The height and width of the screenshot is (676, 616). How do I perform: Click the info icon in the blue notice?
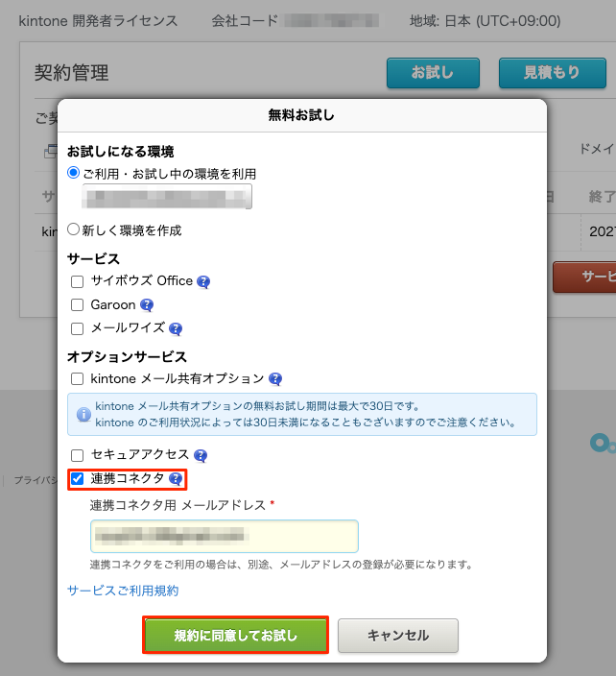pyautogui.click(x=83, y=414)
